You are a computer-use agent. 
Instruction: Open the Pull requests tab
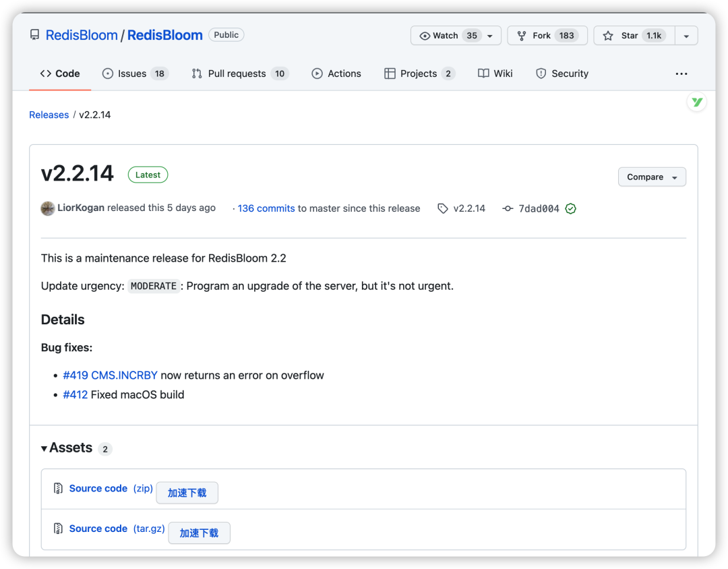tap(239, 73)
